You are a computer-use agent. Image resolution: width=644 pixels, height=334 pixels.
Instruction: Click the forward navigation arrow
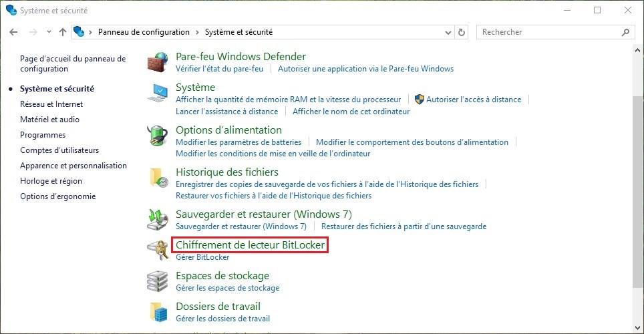(33, 32)
